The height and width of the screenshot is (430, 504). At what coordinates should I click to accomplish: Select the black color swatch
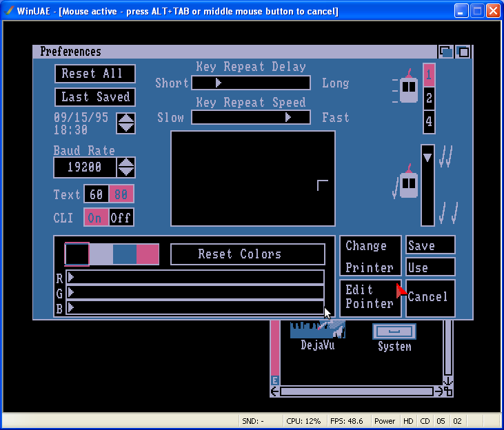77,254
